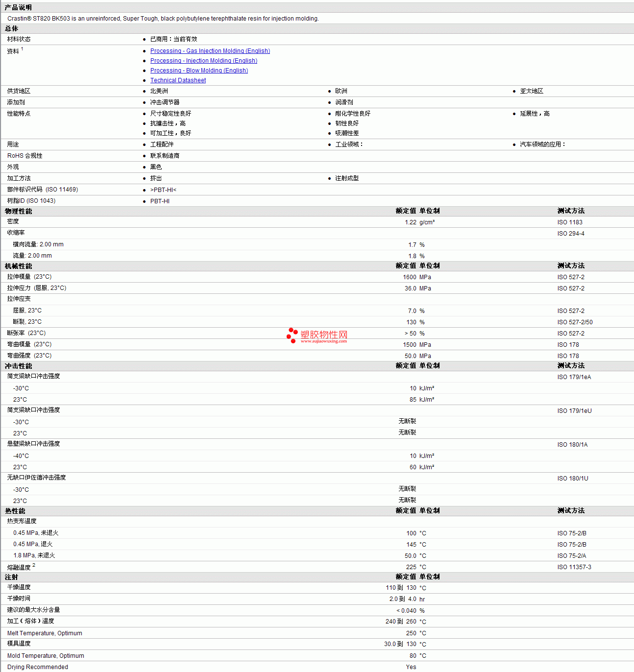Viewport: 634px width, 672px height.
Task: Select the ISO 1183 test method
Action: (570, 222)
